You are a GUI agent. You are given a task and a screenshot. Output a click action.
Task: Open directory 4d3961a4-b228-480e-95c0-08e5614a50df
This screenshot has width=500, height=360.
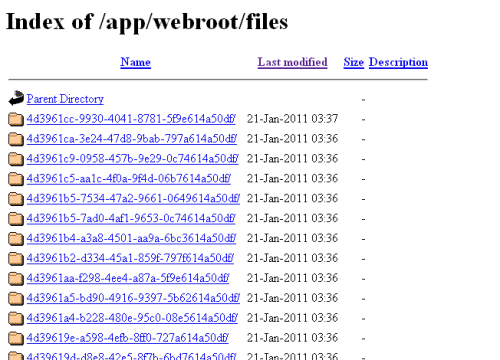coord(132,318)
